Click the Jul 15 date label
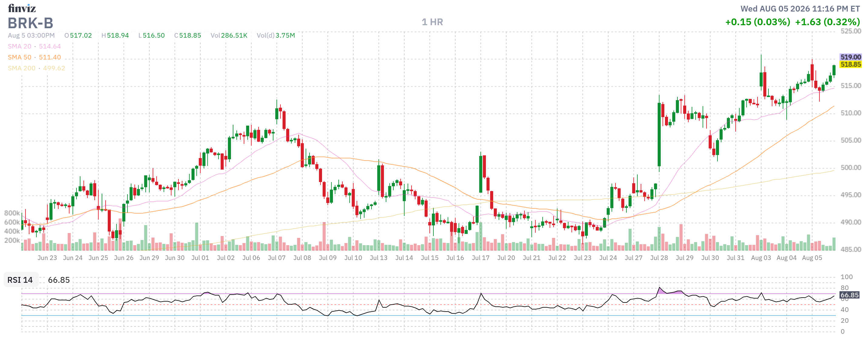This screenshot has width=868, height=341. click(x=430, y=258)
